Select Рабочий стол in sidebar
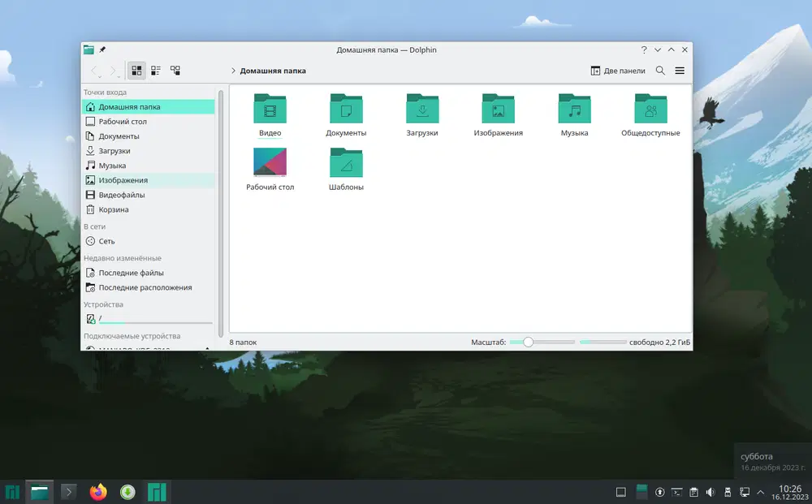Image resolution: width=812 pixels, height=504 pixels. [x=149, y=122]
